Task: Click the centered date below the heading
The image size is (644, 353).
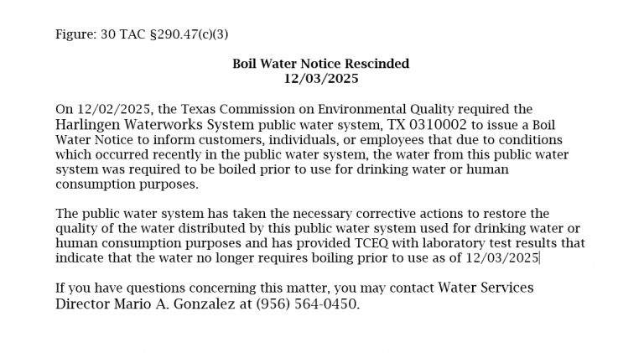Action: coord(321,79)
